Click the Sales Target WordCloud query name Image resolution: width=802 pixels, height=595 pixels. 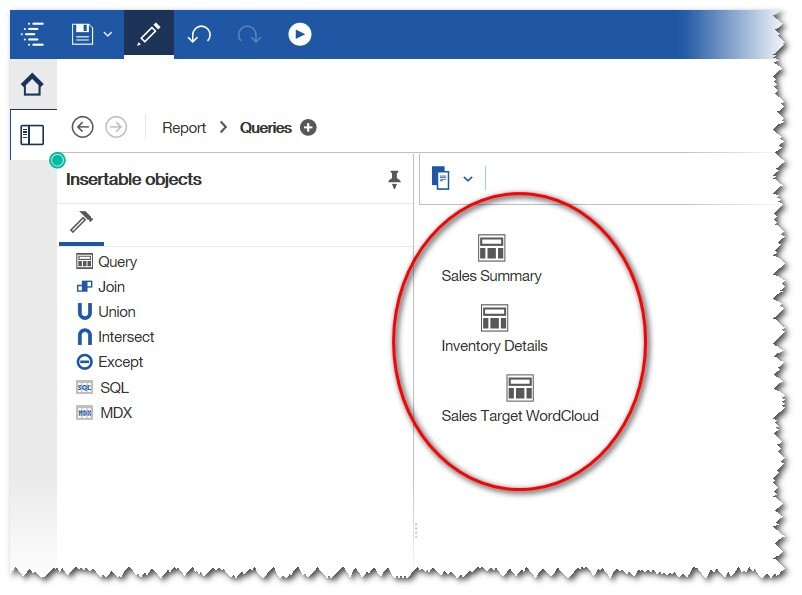[520, 416]
